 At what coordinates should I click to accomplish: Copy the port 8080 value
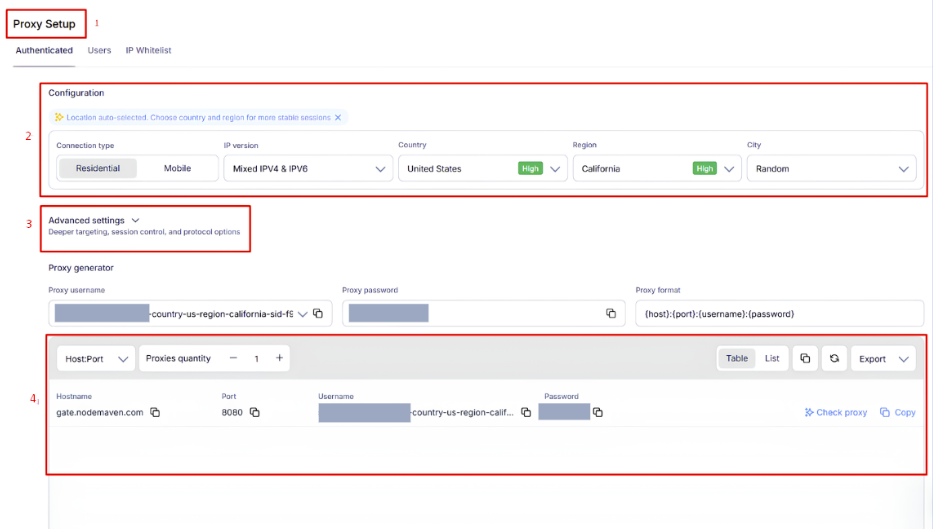coord(255,412)
